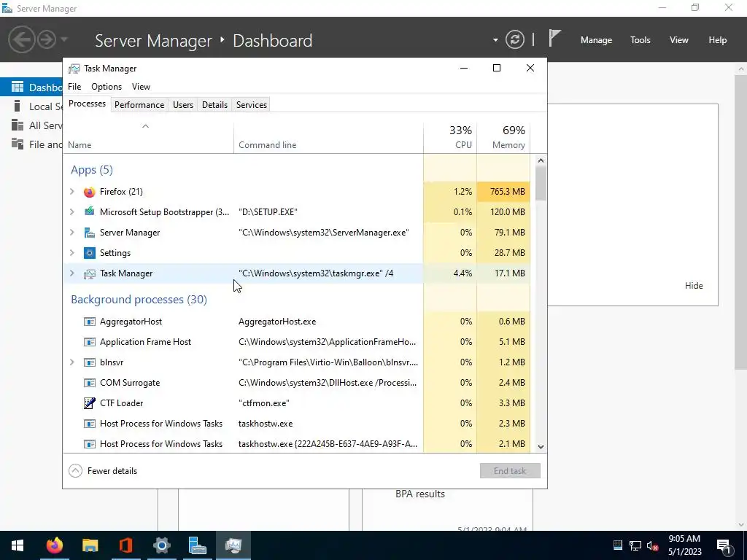Screen dimensions: 747x560
Task: Click the Server Manager process icon in Task Manager
Action: [x=89, y=233]
